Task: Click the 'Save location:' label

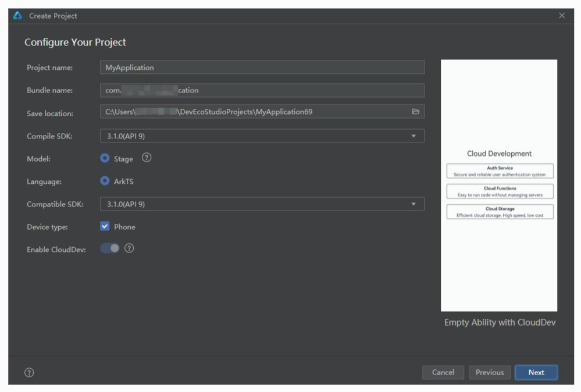Action: pyautogui.click(x=50, y=113)
